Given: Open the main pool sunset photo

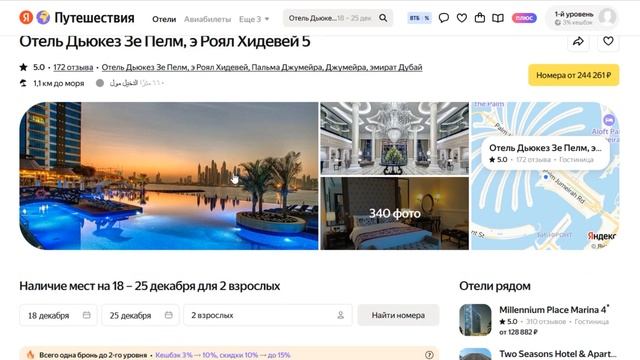Looking at the screenshot, I should click(169, 176).
